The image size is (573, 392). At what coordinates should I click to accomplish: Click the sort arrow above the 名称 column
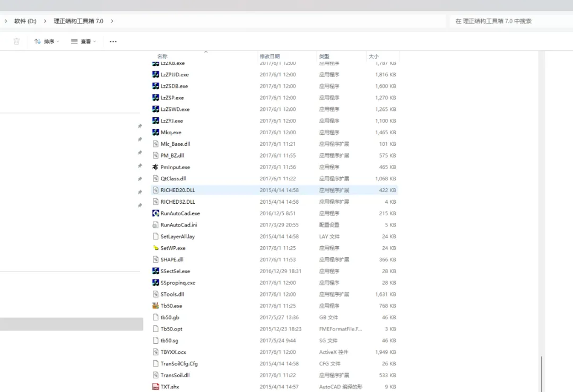pos(206,52)
